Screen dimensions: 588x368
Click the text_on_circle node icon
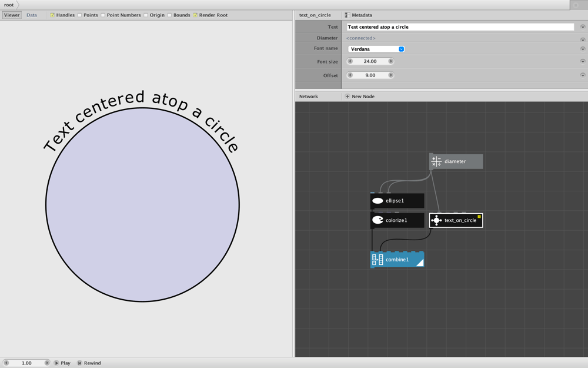click(436, 220)
